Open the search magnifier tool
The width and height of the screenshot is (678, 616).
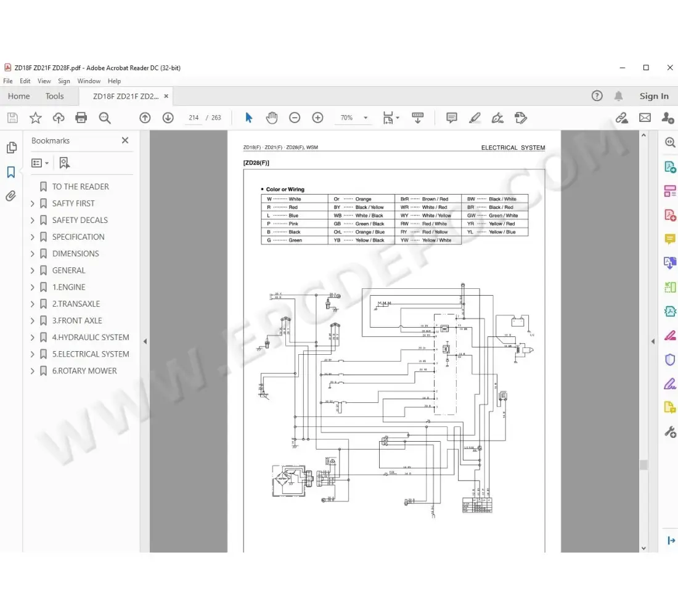pyautogui.click(x=105, y=118)
